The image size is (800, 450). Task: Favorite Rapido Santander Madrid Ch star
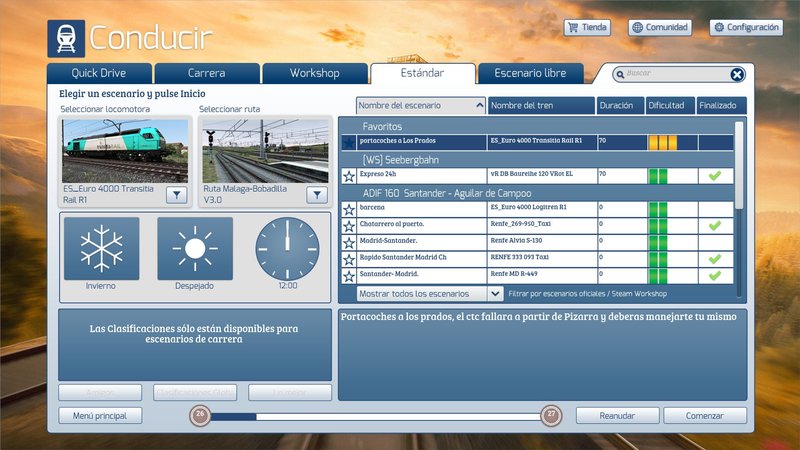[x=349, y=260]
